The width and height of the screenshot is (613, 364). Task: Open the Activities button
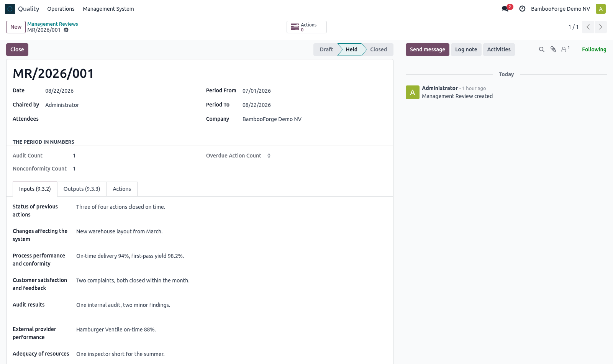point(499,49)
